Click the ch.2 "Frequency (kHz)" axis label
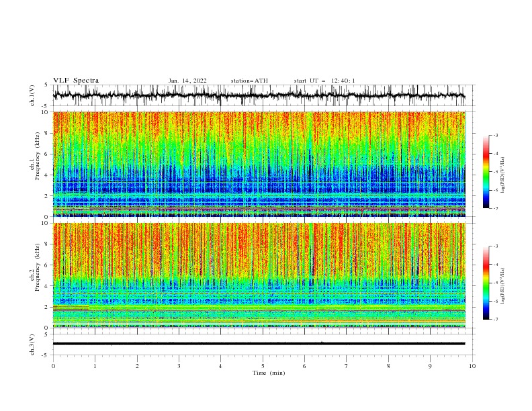 click(x=38, y=267)
